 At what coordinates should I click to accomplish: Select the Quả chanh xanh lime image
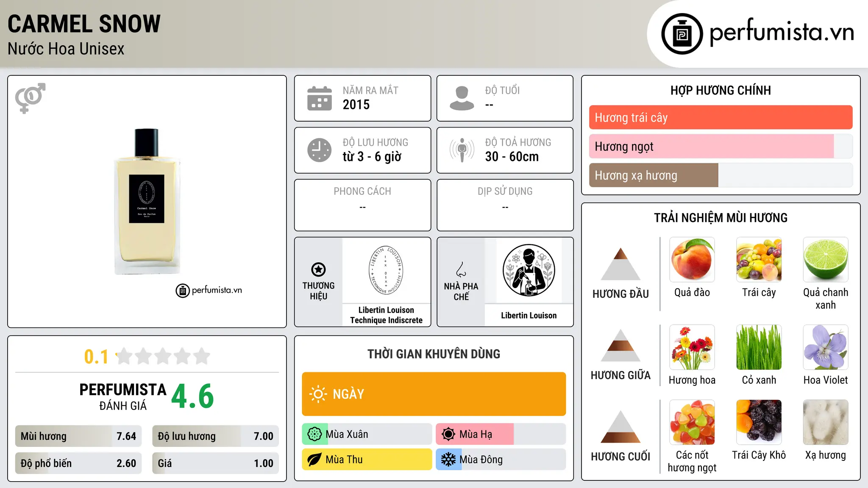point(826,260)
